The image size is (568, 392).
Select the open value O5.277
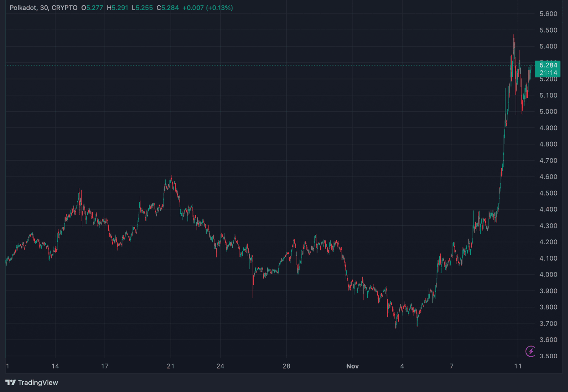92,8
